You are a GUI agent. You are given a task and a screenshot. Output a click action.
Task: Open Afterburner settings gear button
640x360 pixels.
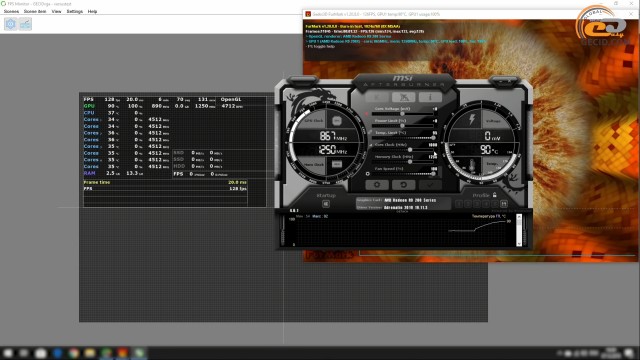376,185
